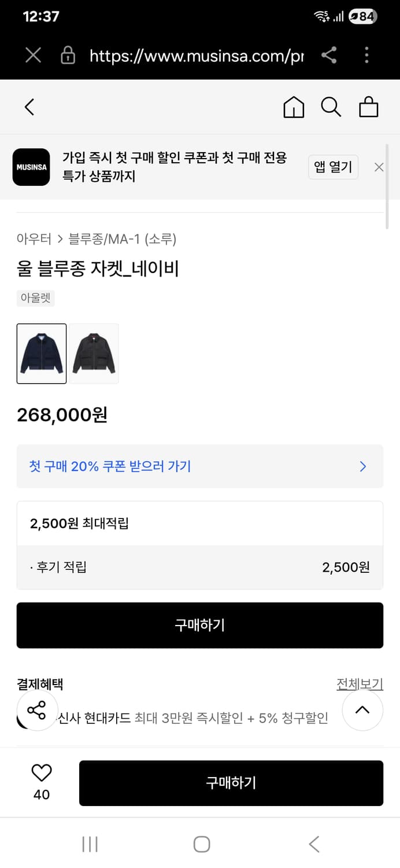Tap the home icon in the header
400x868 pixels.
click(294, 107)
